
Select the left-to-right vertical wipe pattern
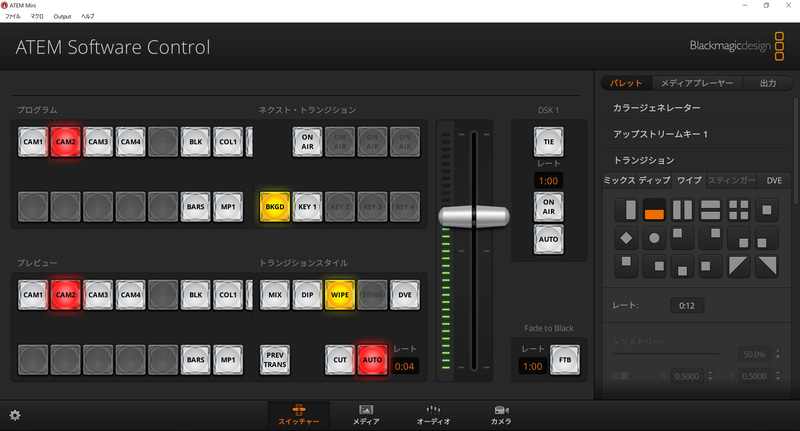626,210
